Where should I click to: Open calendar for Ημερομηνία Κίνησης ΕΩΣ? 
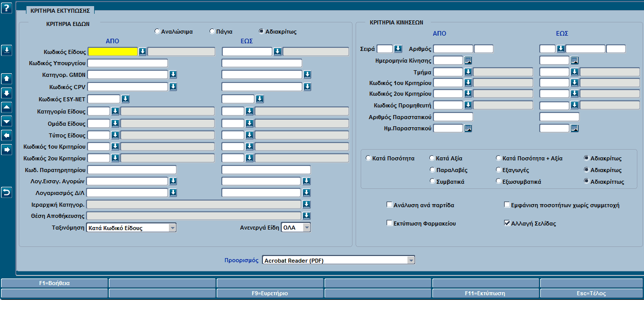tap(574, 60)
